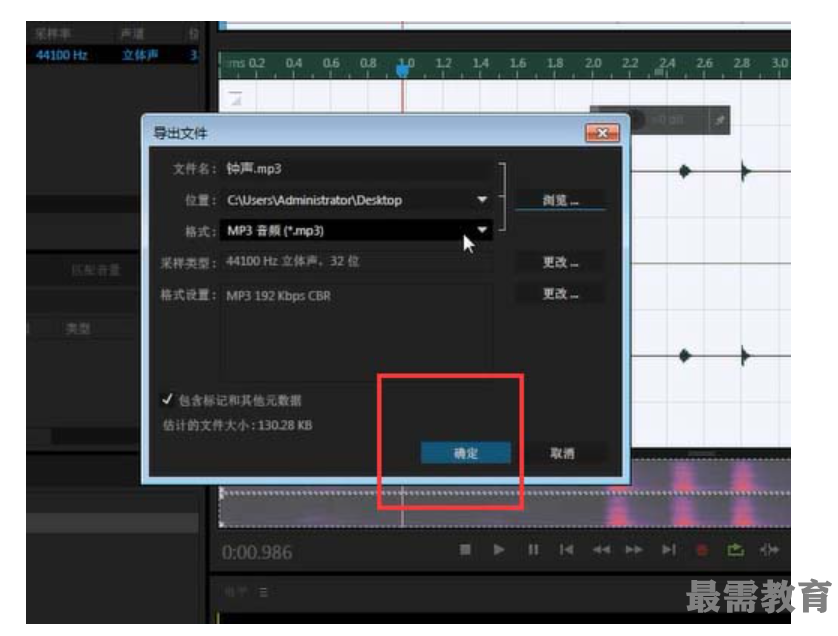Click the fade-in handle at waveform corner
Viewport: 838px width, 636px height.
coord(236,98)
